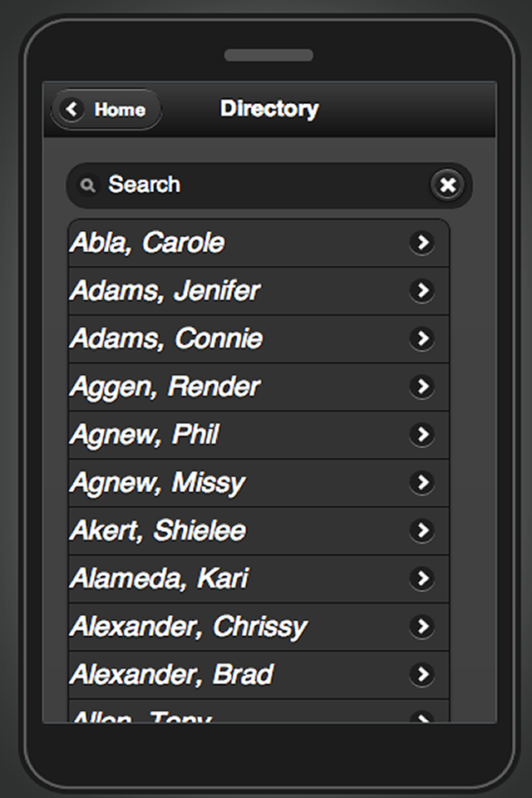Click chevron icon next to Alameda, Kari
This screenshot has width=532, height=798.
click(x=422, y=579)
